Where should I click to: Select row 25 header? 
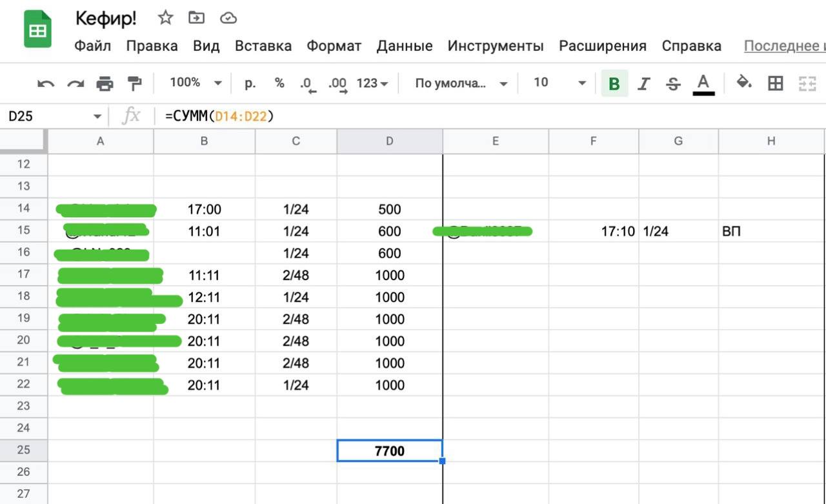click(x=24, y=450)
